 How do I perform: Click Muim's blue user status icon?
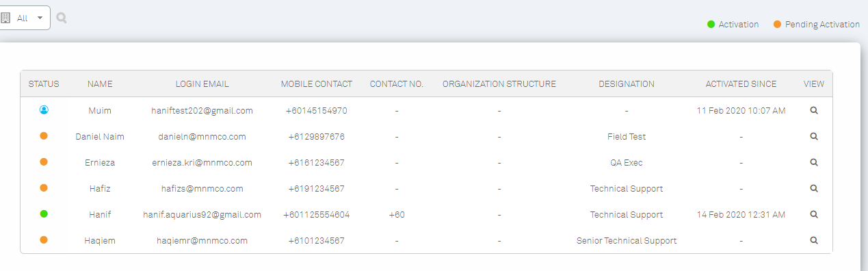[44, 109]
